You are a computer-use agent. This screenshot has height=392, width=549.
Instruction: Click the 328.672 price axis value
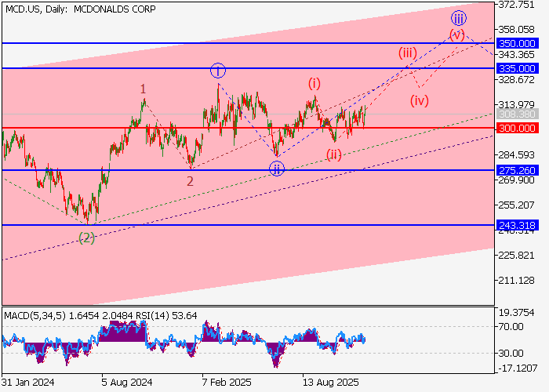click(x=516, y=79)
